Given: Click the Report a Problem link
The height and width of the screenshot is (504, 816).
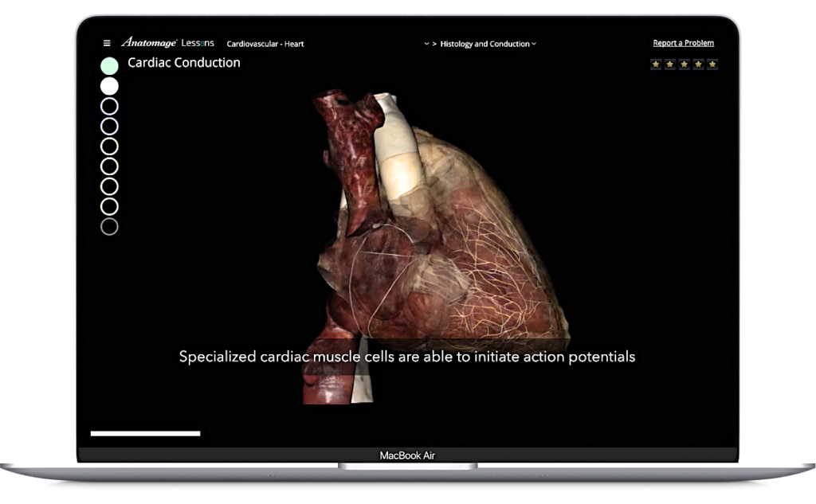Looking at the screenshot, I should [x=684, y=43].
